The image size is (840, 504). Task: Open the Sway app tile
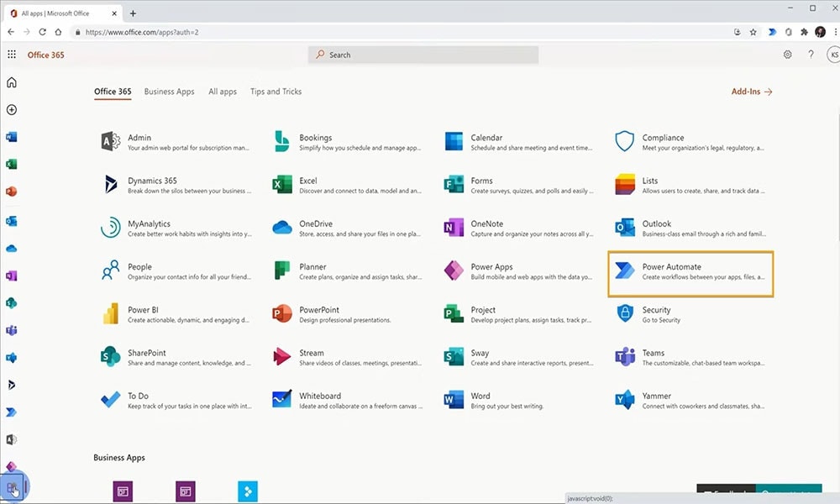point(518,357)
